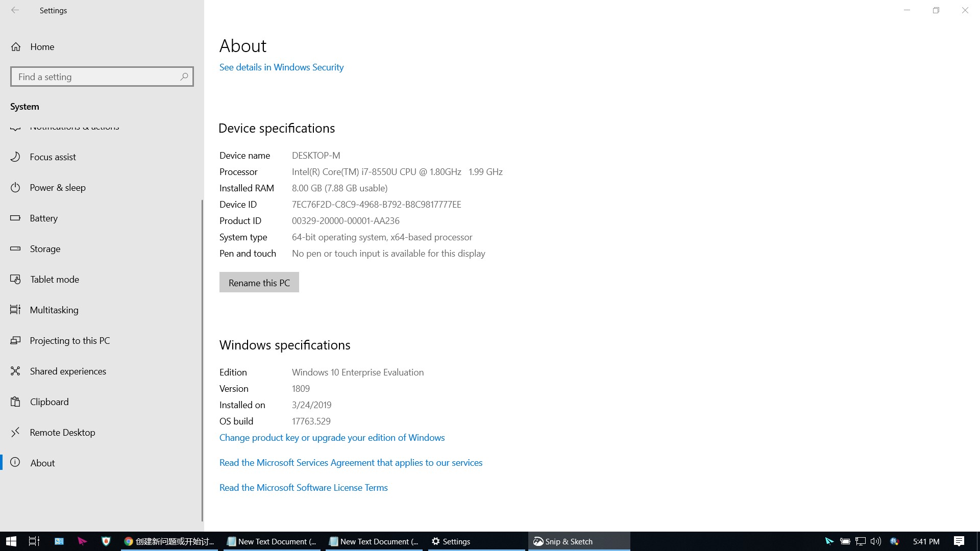Select Tablet mode in sidebar
Image resolution: width=980 pixels, height=551 pixels.
(101, 280)
